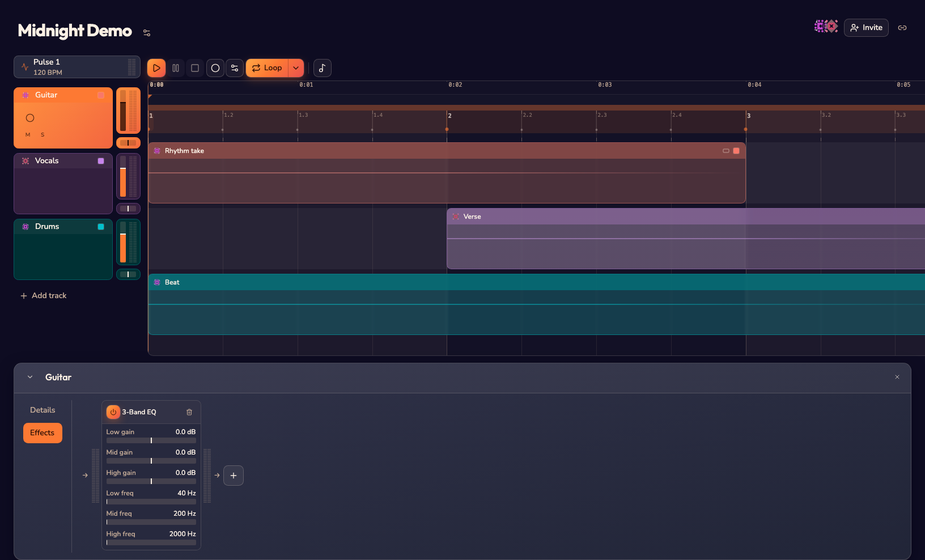Start recording with the circle transport button

click(x=215, y=68)
